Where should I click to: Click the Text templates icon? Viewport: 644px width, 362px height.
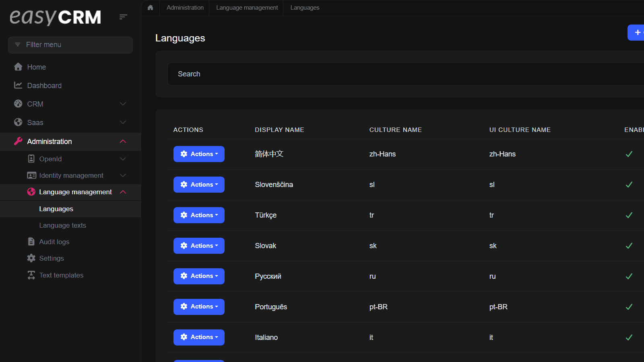pyautogui.click(x=31, y=275)
